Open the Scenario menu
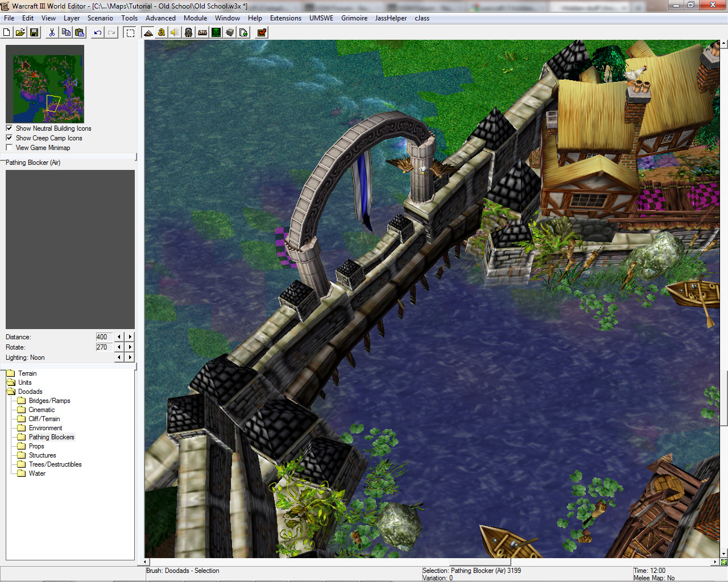This screenshot has width=728, height=582. click(100, 18)
